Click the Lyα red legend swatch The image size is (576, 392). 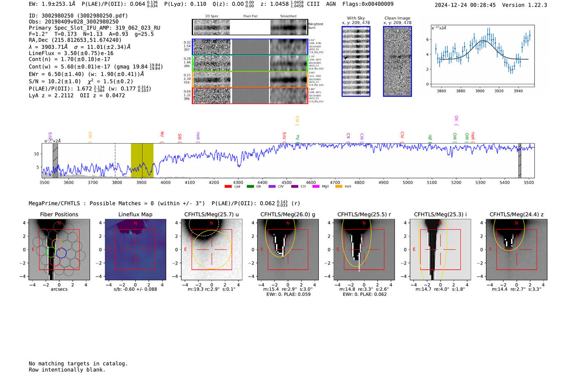pyautogui.click(x=228, y=187)
